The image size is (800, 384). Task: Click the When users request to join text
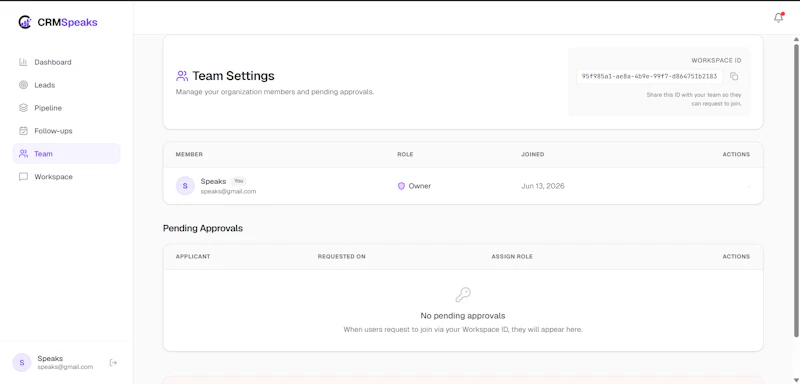click(x=463, y=329)
